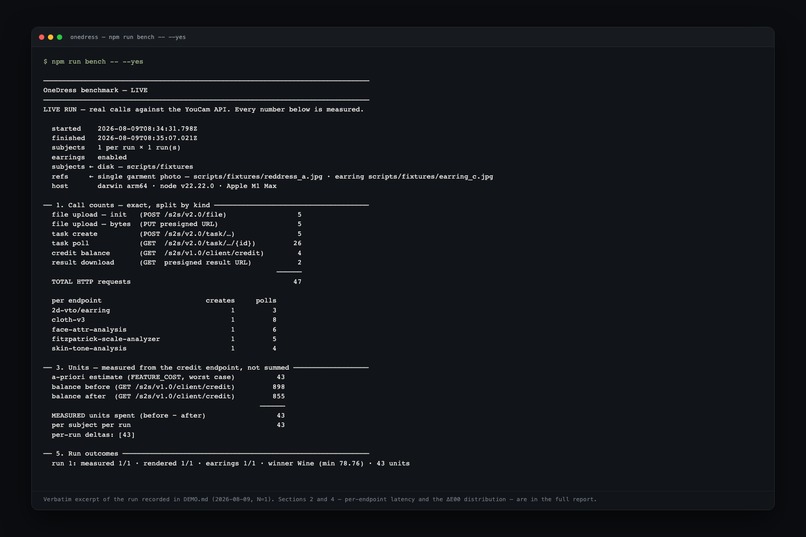This screenshot has width=806, height=537.
Task: Click the 'Verbatim excerpt of the run' footer note
Action: coord(320,499)
